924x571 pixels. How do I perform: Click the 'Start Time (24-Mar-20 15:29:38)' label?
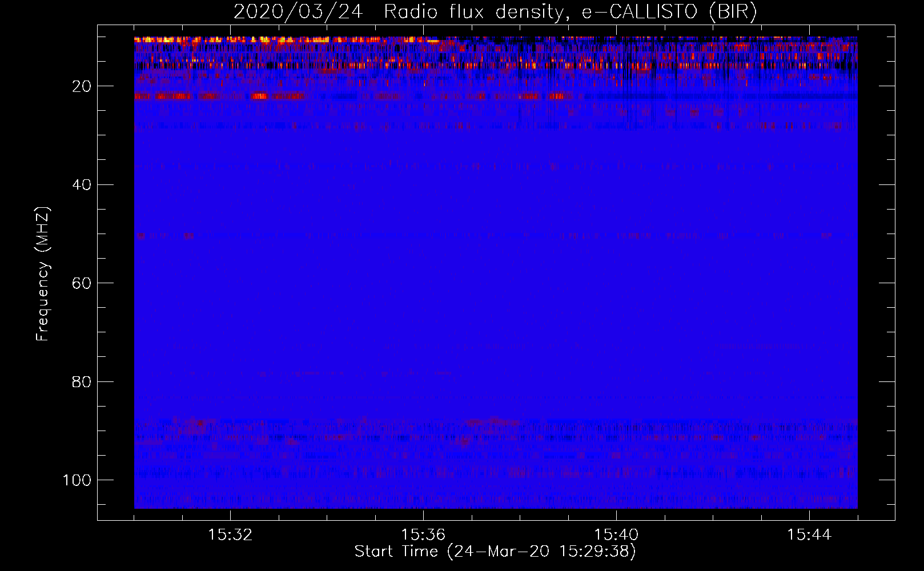[495, 552]
